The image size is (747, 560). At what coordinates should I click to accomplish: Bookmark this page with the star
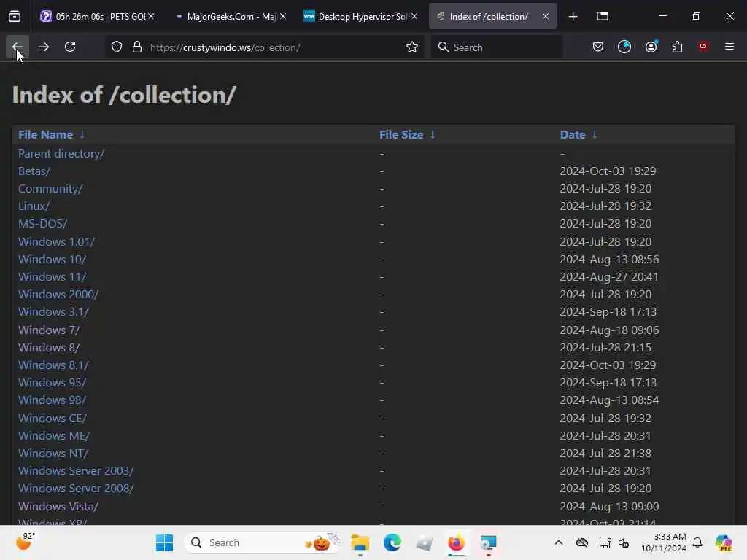point(412,47)
